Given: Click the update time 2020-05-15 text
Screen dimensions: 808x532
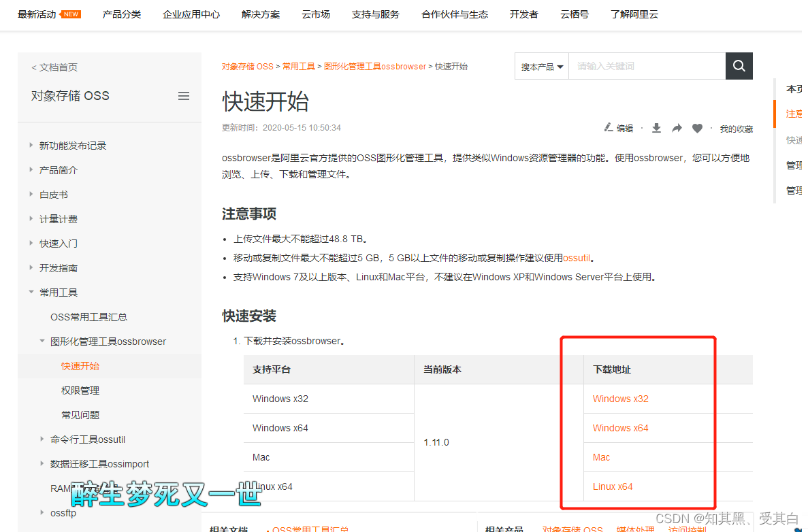Looking at the screenshot, I should 281,128.
